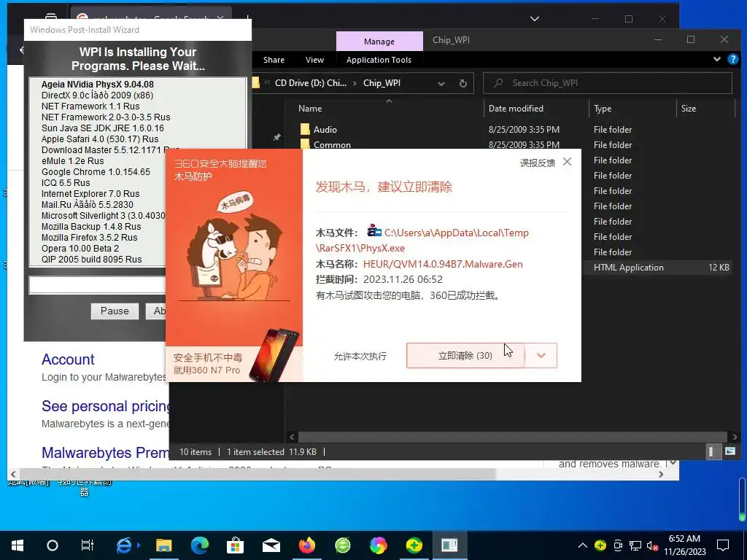Screen dimensions: 747x560
Task: Select the Common folder
Action: (x=332, y=144)
